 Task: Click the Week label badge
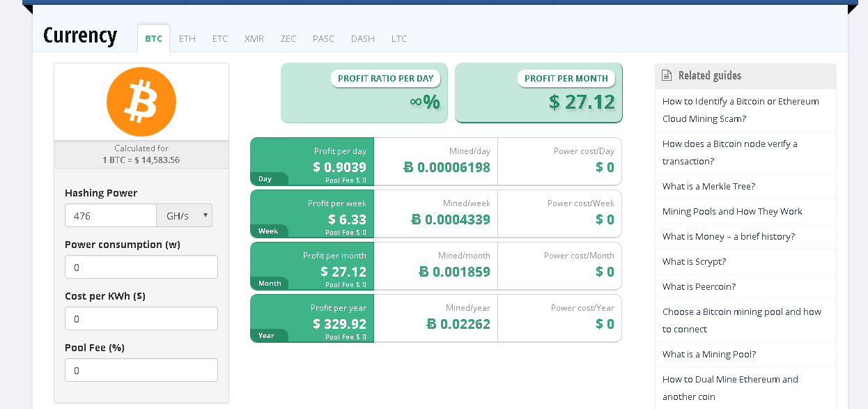click(269, 231)
